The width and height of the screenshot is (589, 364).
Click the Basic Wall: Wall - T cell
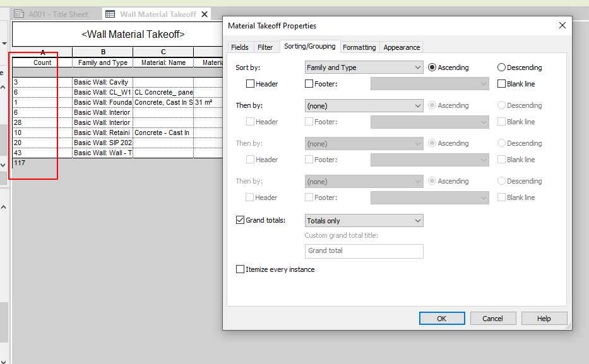pyautogui.click(x=102, y=153)
